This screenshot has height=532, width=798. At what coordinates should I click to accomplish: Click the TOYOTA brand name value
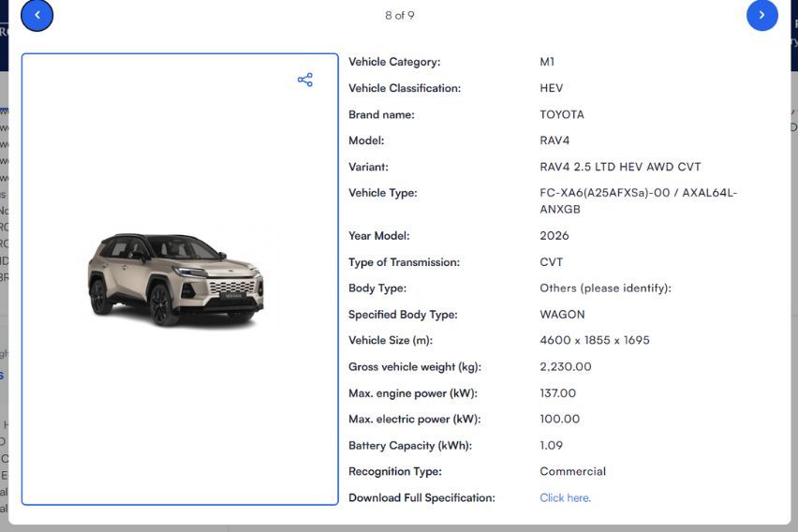(x=562, y=114)
